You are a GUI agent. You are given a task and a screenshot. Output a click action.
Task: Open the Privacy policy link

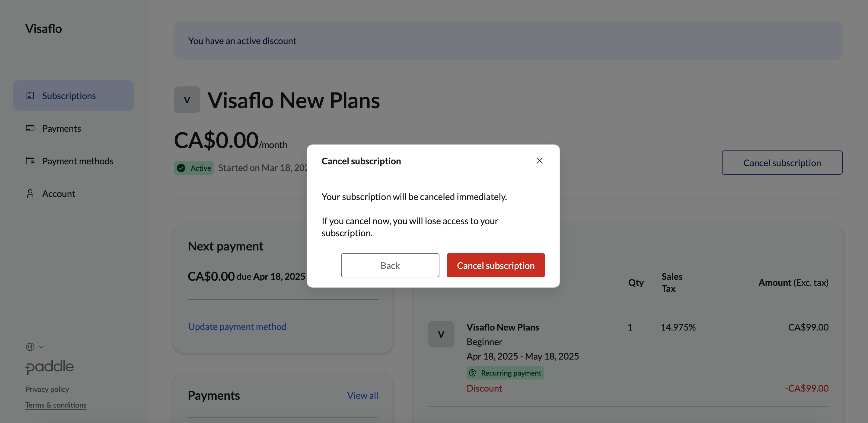pos(47,389)
